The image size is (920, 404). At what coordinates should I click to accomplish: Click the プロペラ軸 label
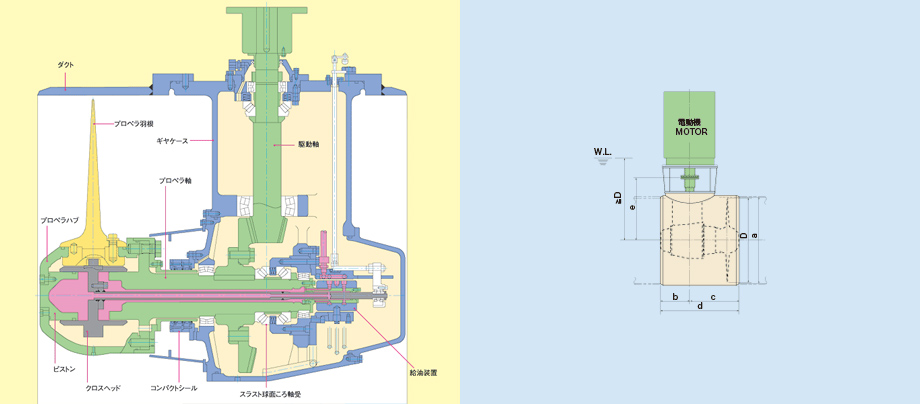point(174,181)
